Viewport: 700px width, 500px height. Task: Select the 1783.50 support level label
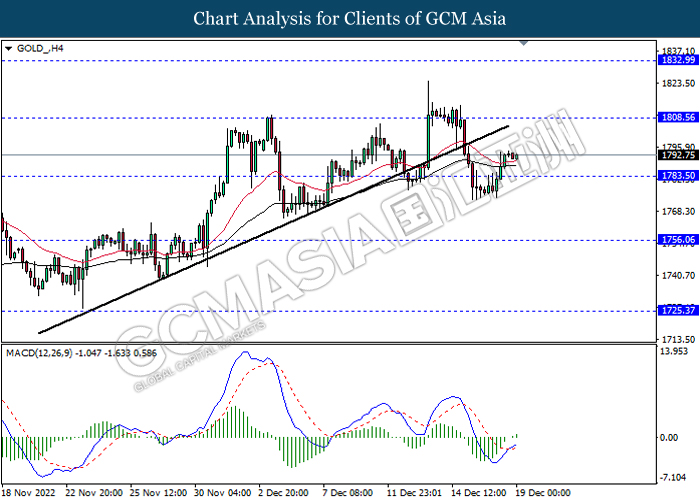click(678, 175)
